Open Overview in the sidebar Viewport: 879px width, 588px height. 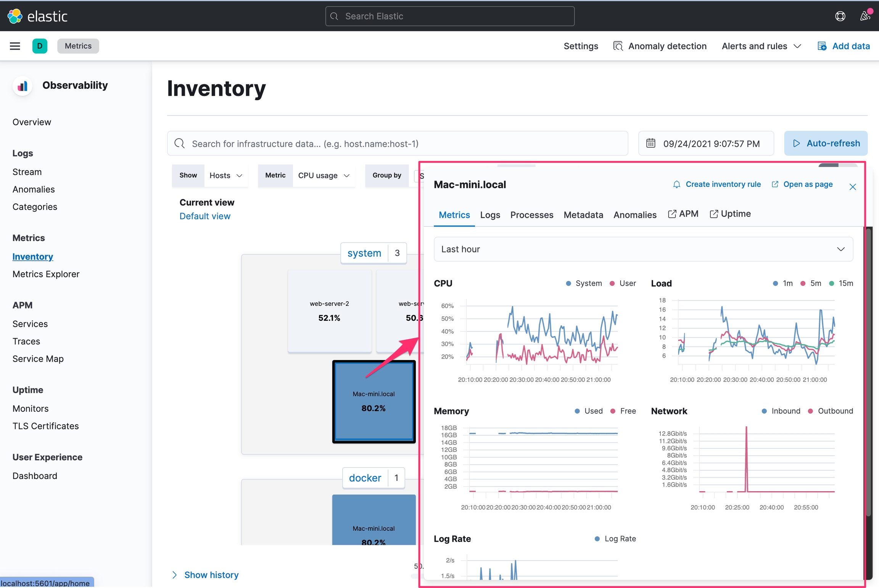32,122
